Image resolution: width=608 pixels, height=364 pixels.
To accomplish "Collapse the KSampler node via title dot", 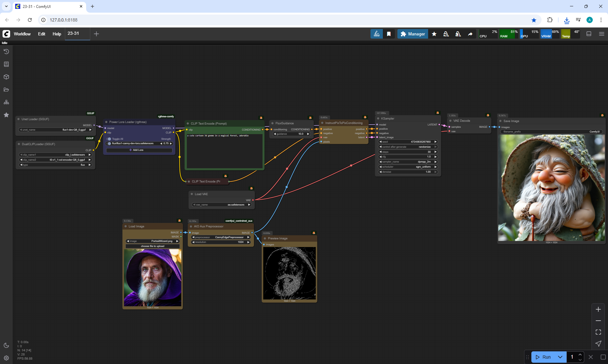I will (x=378, y=119).
